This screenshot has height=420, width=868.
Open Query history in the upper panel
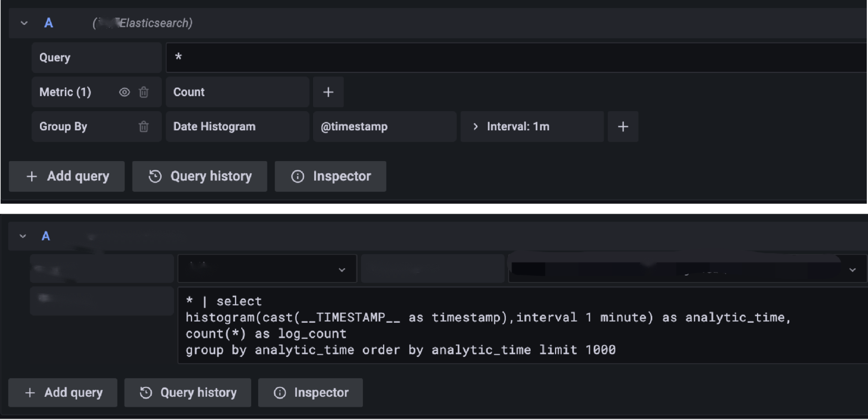click(x=200, y=177)
